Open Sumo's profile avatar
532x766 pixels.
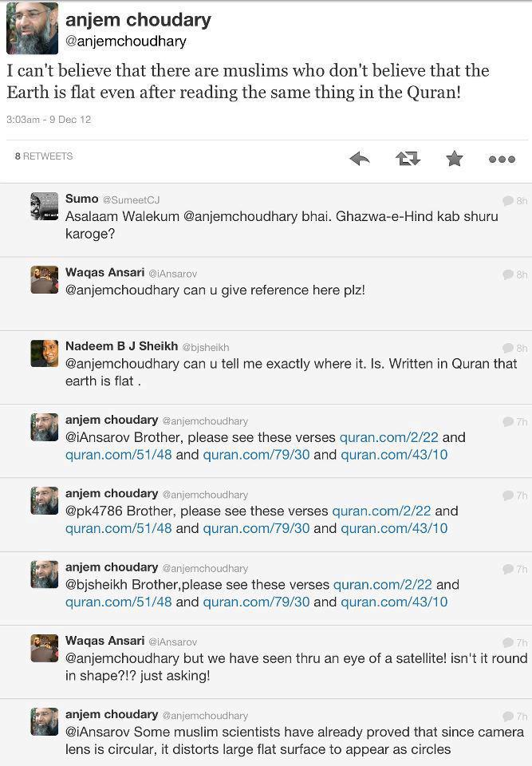click(x=45, y=206)
